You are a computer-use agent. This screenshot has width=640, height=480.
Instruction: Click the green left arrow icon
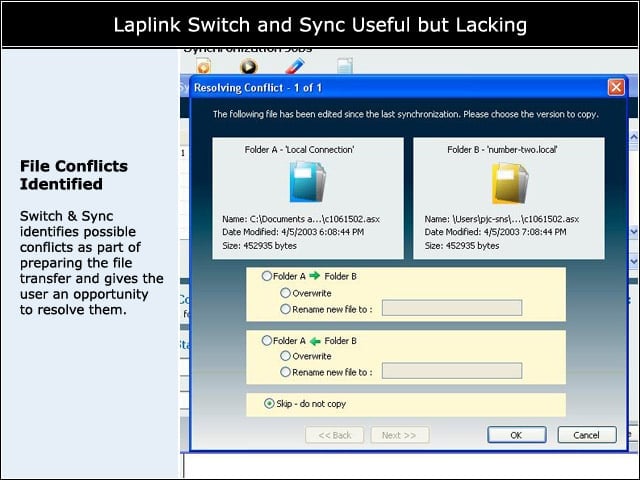pos(315,341)
